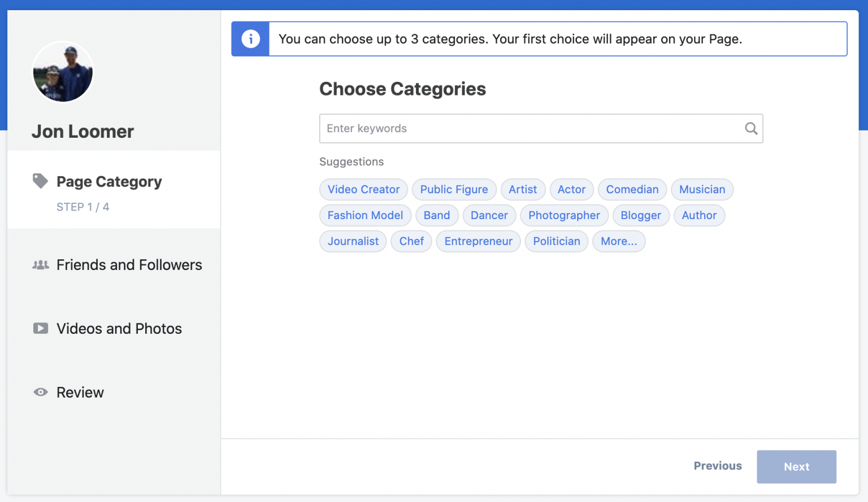The image size is (868, 502).
Task: Expand the More... suggestions
Action: (x=619, y=242)
